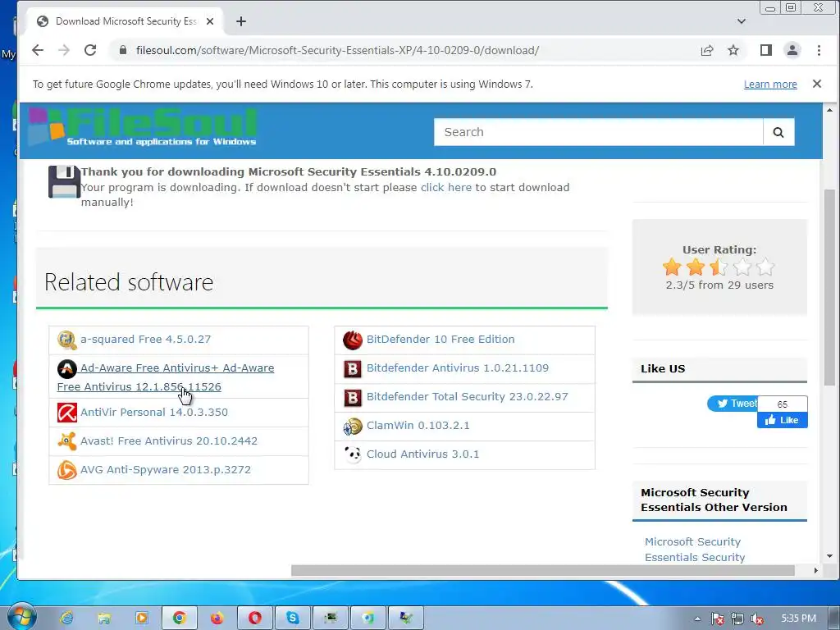The image size is (840, 630).
Task: Reload the FileSoul page
Action: point(90,50)
